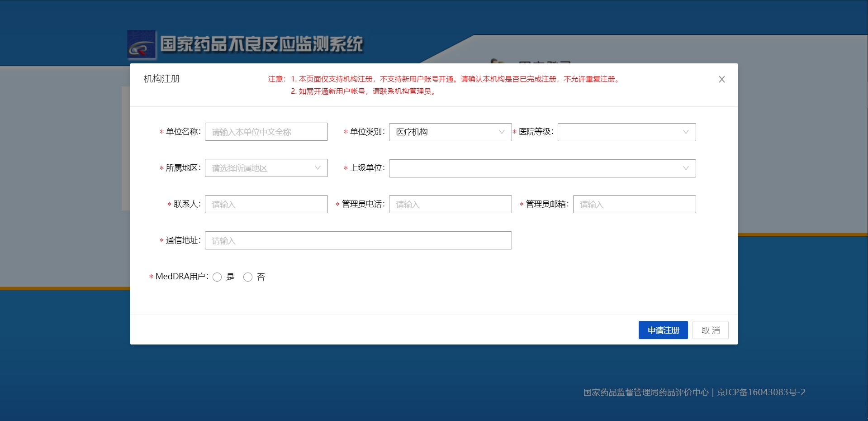Click the 国家药品监督管理局药品评价中心 footer text

[646, 392]
